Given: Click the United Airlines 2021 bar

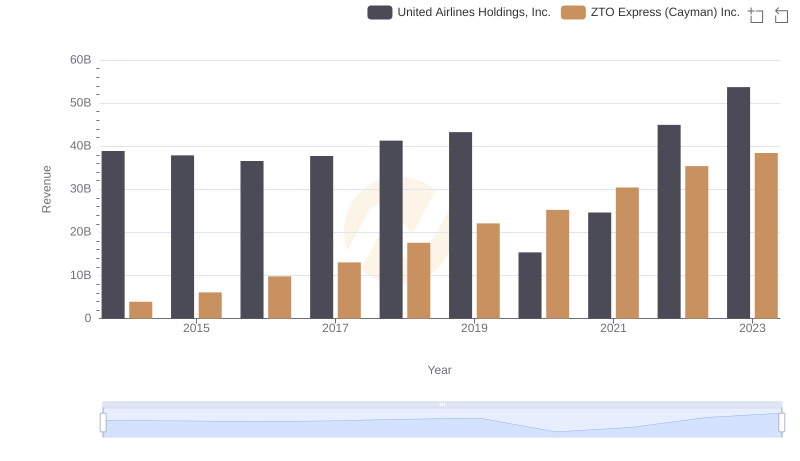Looking at the screenshot, I should pos(599,266).
